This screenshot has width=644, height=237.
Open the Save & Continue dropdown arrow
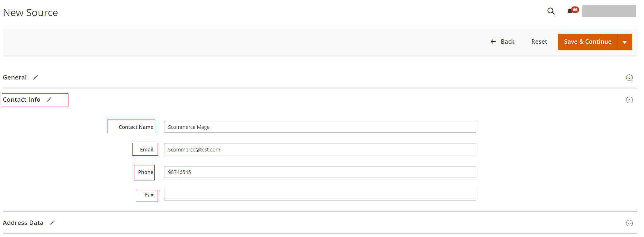[625, 42]
